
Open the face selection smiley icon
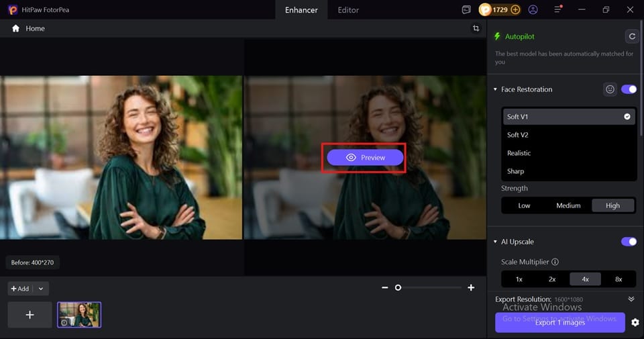(610, 89)
